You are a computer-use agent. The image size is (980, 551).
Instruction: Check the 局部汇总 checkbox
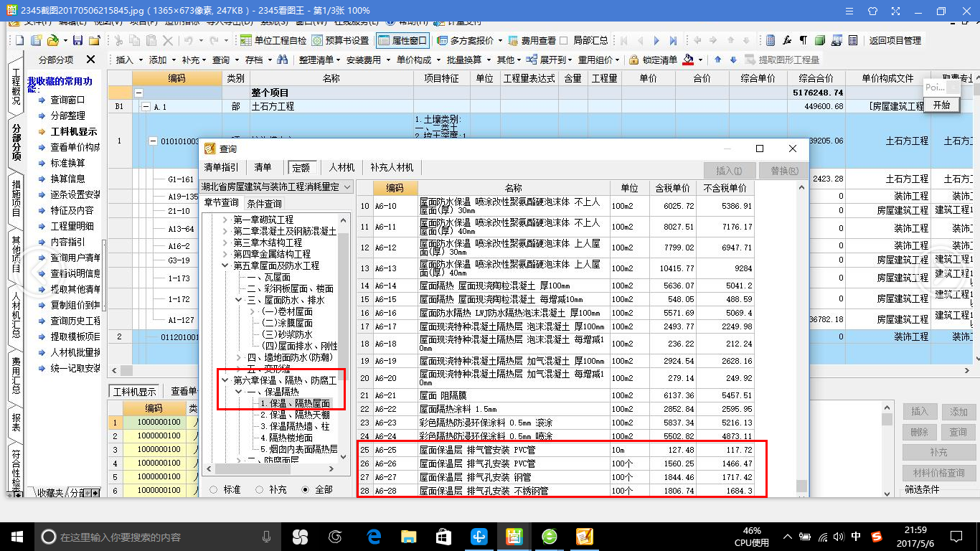pos(564,41)
